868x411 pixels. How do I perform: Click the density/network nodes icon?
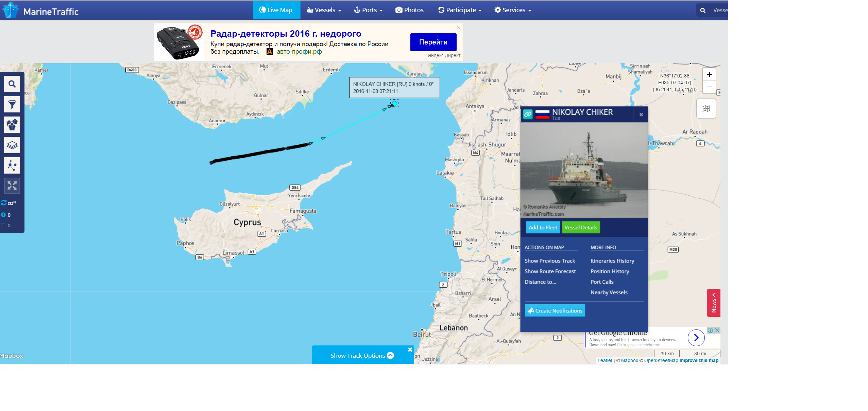[12, 165]
